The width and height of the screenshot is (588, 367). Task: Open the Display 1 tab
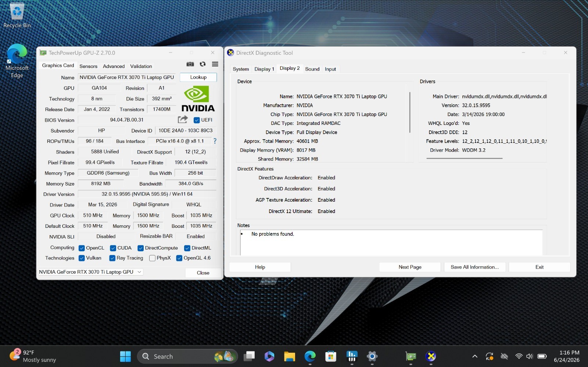pyautogui.click(x=264, y=69)
